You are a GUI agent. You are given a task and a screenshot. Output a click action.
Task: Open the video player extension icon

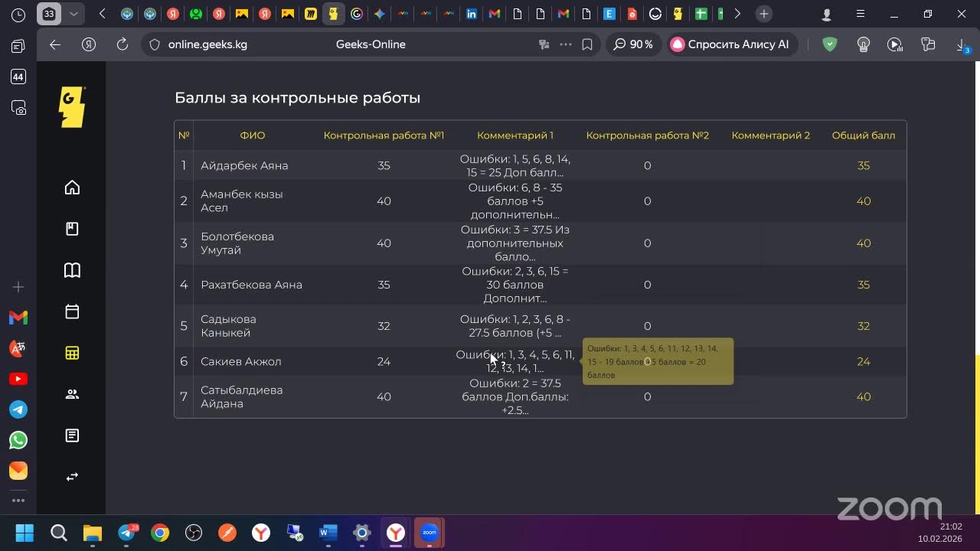click(x=895, y=44)
